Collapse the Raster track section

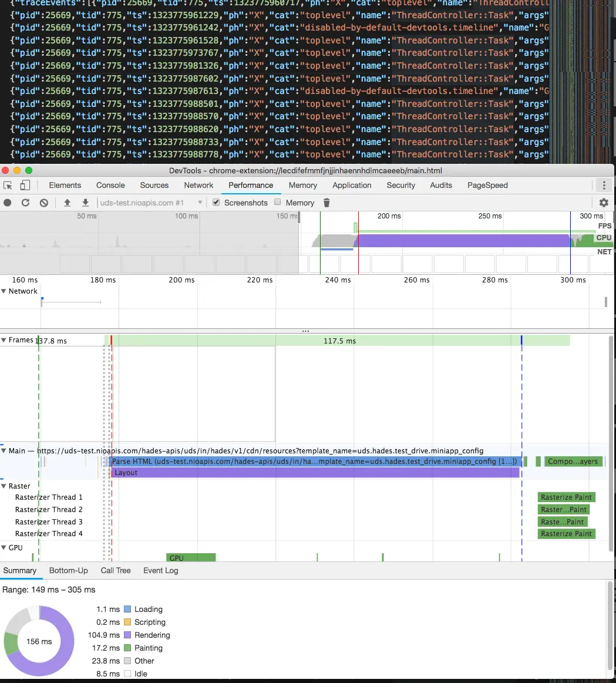tap(4, 486)
